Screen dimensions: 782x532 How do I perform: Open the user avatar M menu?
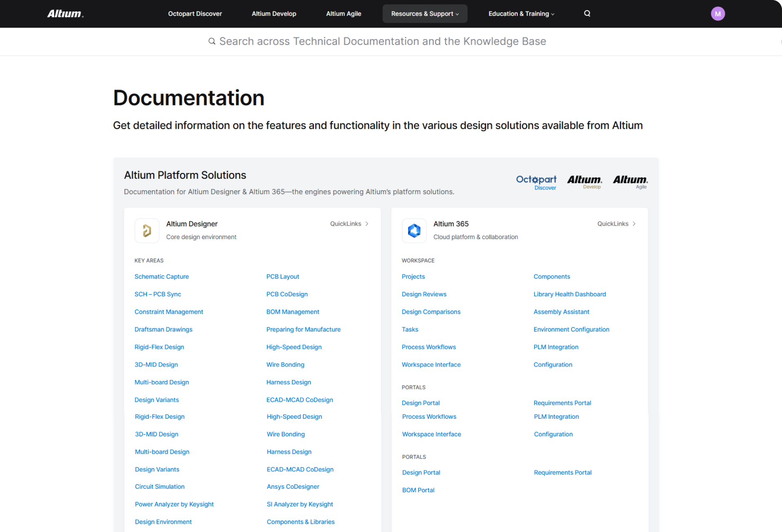(718, 14)
